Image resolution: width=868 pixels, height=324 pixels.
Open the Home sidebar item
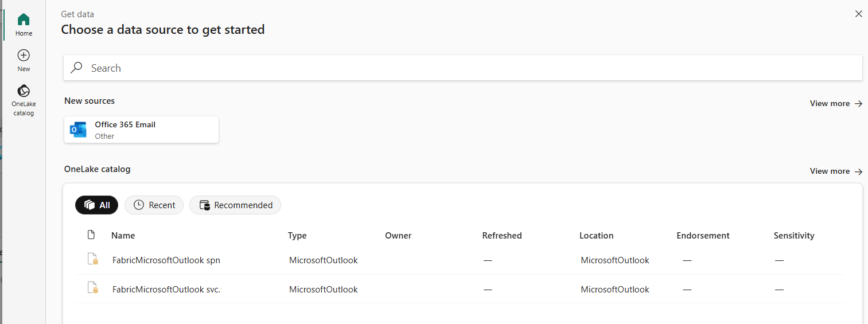[24, 25]
